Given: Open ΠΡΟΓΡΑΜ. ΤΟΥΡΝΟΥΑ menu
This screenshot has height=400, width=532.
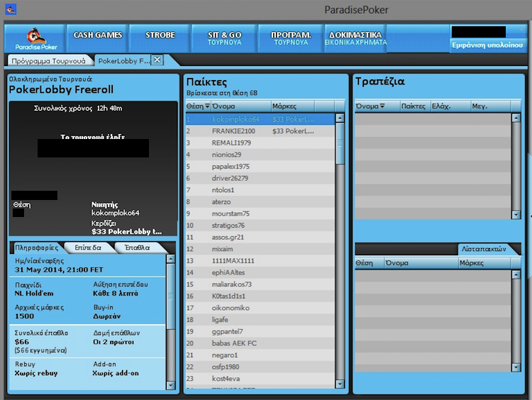Looking at the screenshot, I should (291, 39).
